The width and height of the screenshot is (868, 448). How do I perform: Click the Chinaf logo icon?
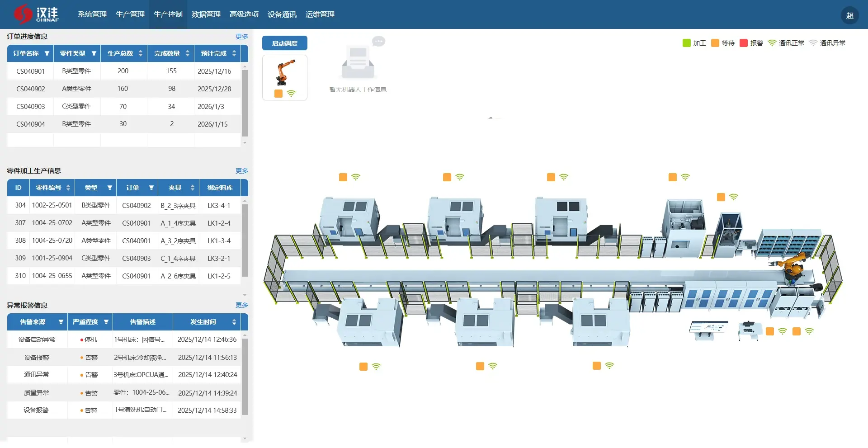[23, 14]
